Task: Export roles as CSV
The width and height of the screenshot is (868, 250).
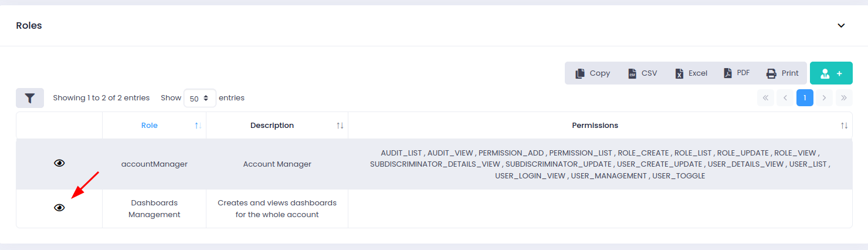Action: pyautogui.click(x=642, y=73)
